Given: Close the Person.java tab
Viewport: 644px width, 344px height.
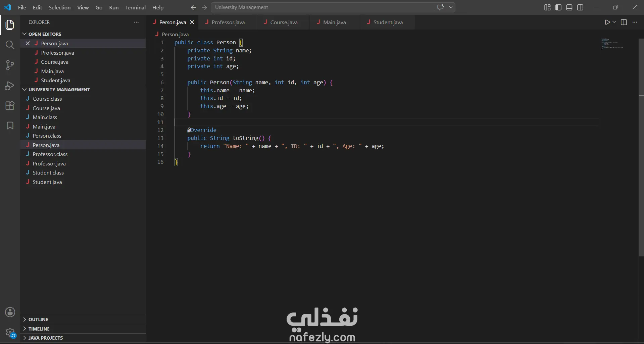Looking at the screenshot, I should tap(192, 22).
